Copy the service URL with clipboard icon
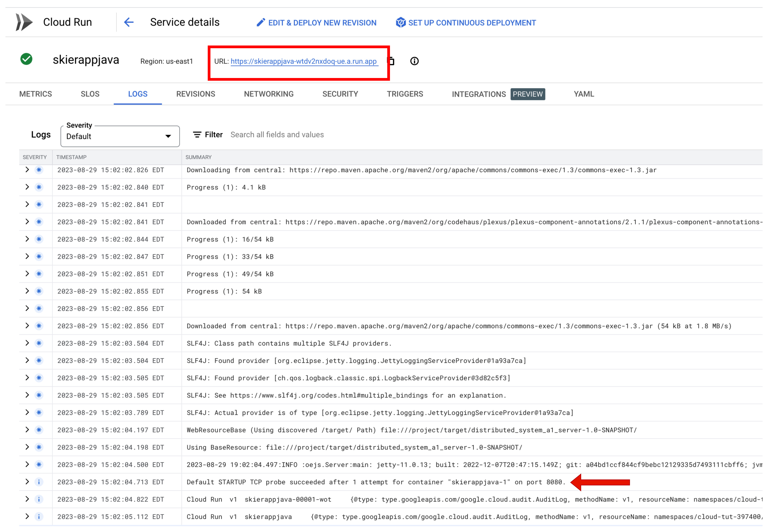This screenshot has width=768, height=532. pyautogui.click(x=391, y=61)
